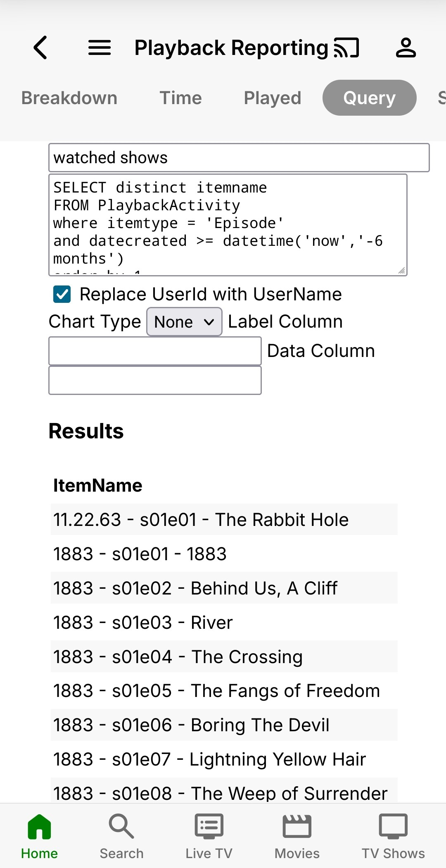Open Movies from bottom navigation
The width and height of the screenshot is (446, 868).
tap(297, 836)
